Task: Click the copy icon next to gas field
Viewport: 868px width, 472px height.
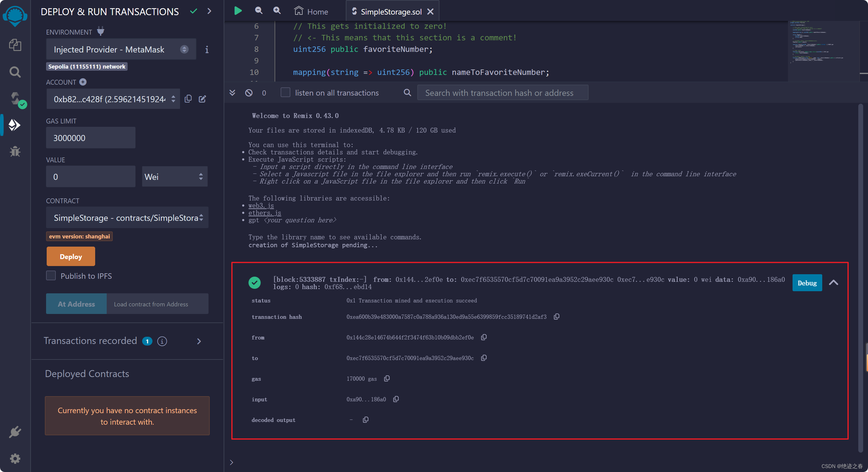Action: tap(387, 378)
